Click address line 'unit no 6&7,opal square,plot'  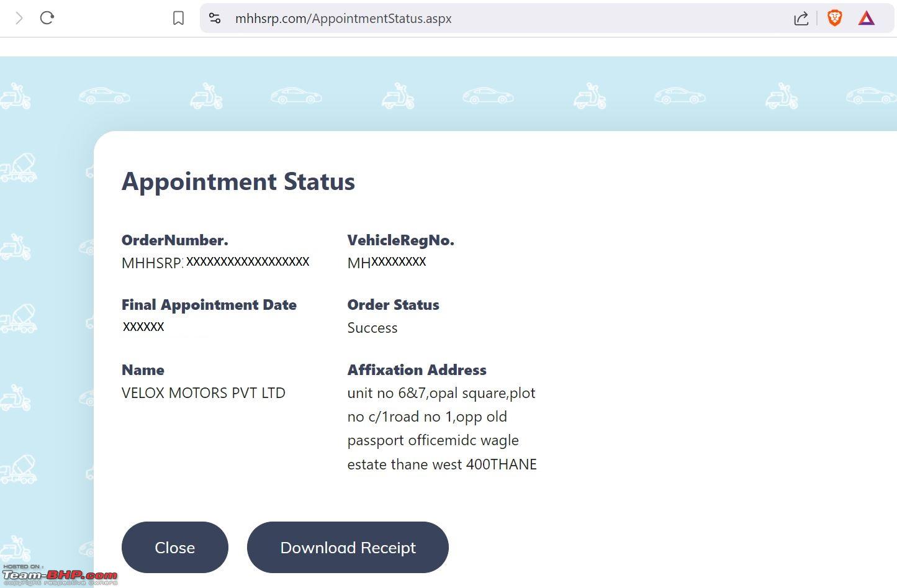point(441,394)
